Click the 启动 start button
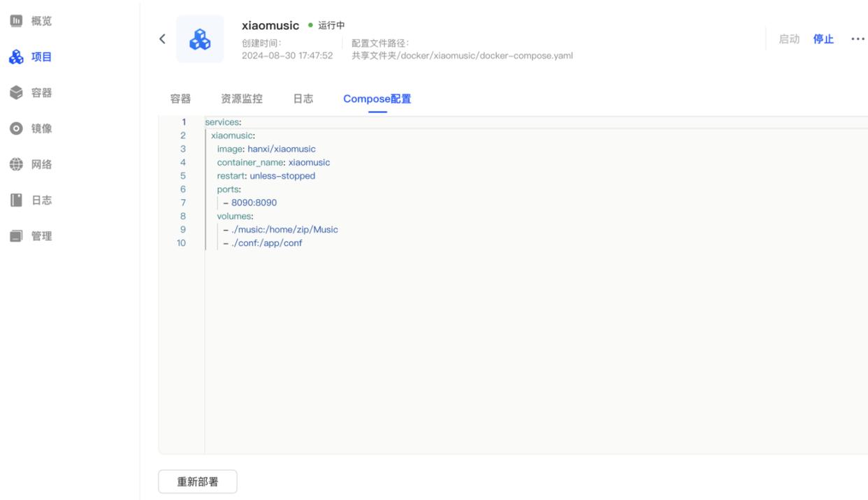868x500 pixels. click(x=789, y=39)
